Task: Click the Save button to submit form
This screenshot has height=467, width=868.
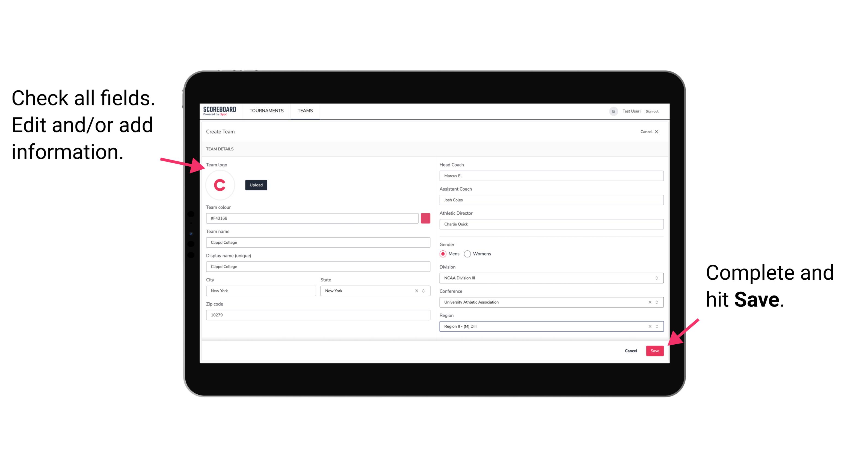Action: (x=655, y=350)
